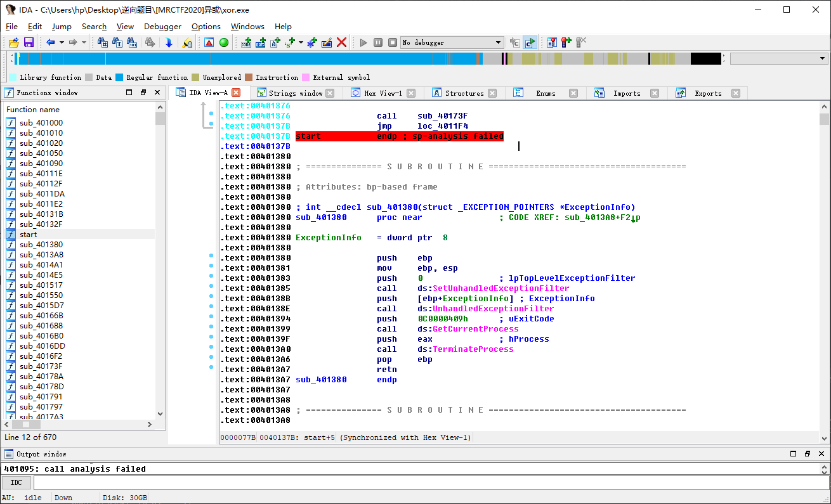Close the Hex View-1 tab
The image size is (831, 504).
411,93
